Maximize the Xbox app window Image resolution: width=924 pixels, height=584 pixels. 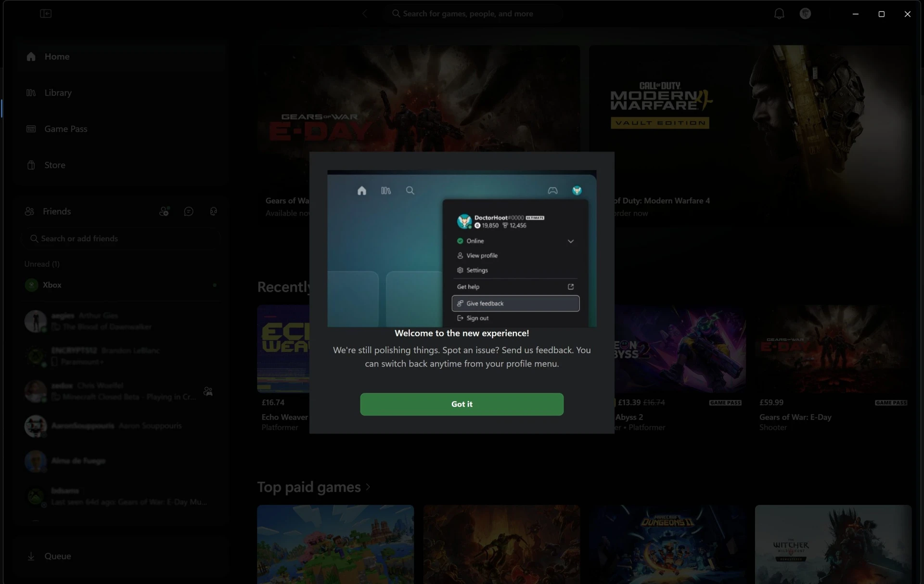click(881, 14)
